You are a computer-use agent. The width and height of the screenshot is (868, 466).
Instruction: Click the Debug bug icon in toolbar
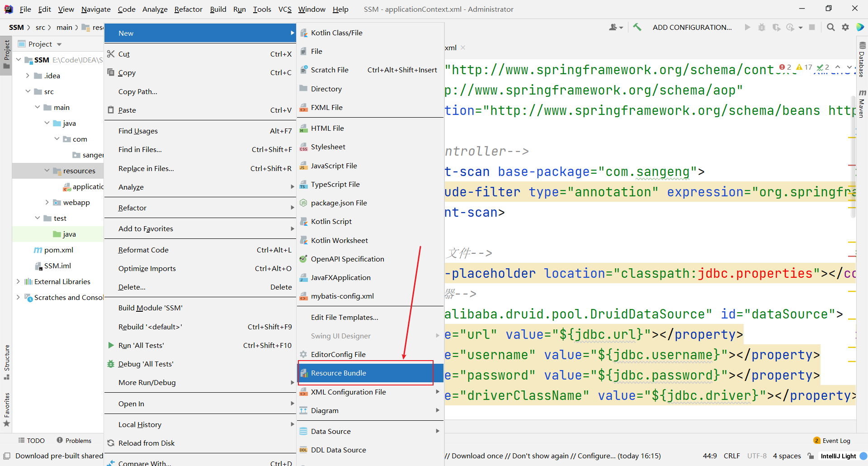pos(762,27)
